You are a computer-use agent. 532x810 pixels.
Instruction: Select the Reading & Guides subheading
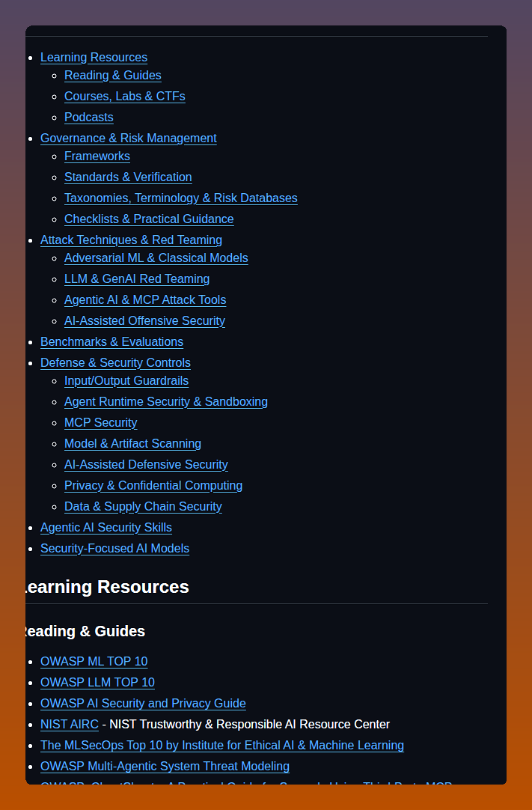point(85,631)
